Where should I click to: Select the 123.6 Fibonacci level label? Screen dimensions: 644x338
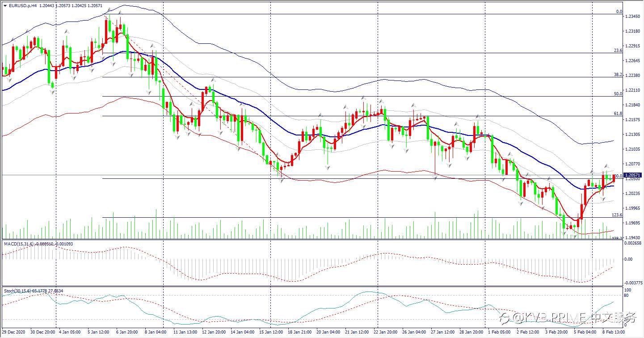tap(617, 215)
